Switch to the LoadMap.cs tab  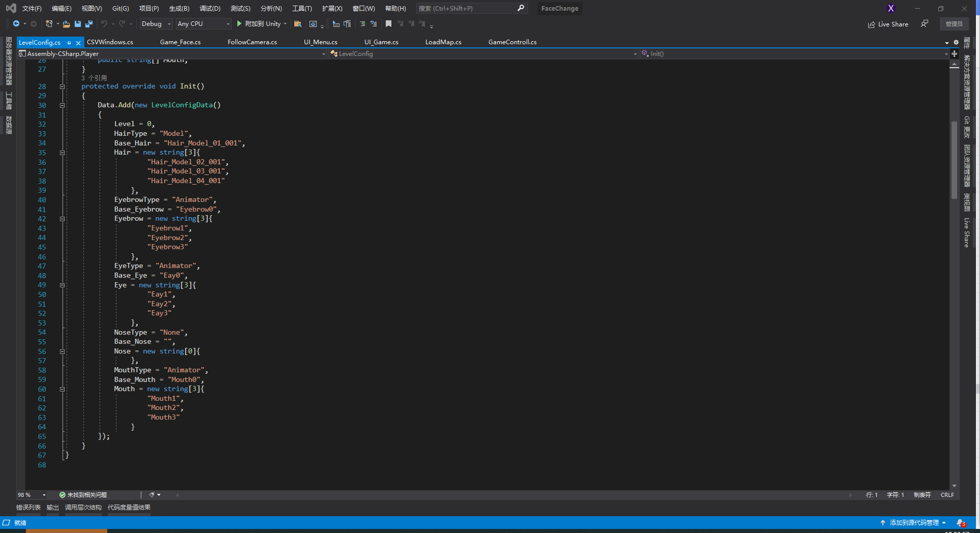443,42
